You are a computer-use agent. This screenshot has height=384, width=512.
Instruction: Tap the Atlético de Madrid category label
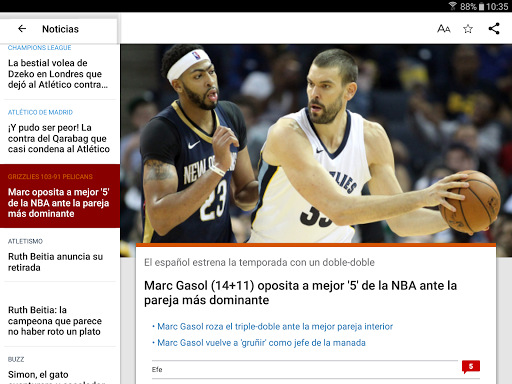tap(40, 112)
